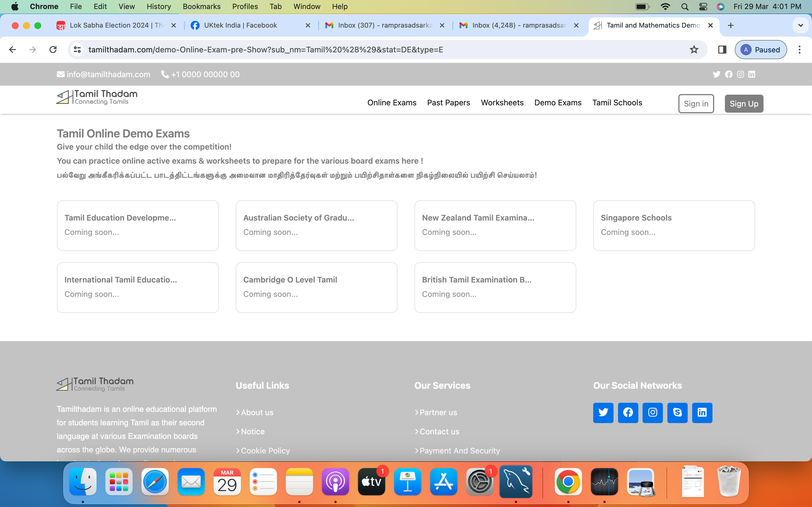
Task: Click the top header LinkedIn icon
Action: click(x=752, y=74)
